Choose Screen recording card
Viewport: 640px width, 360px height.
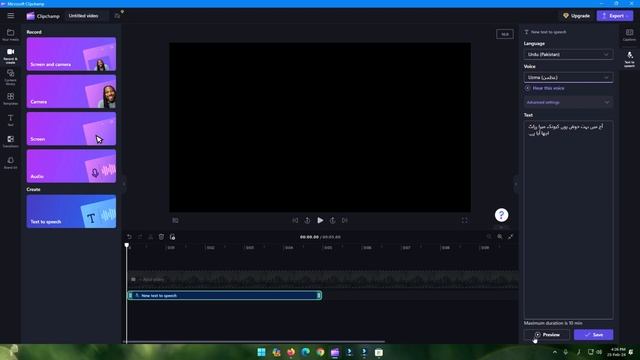(71, 129)
